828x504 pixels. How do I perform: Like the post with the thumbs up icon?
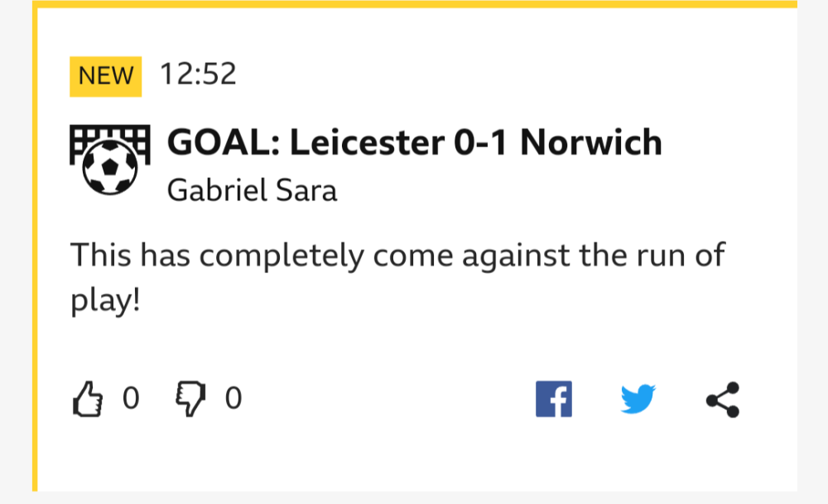(x=88, y=400)
